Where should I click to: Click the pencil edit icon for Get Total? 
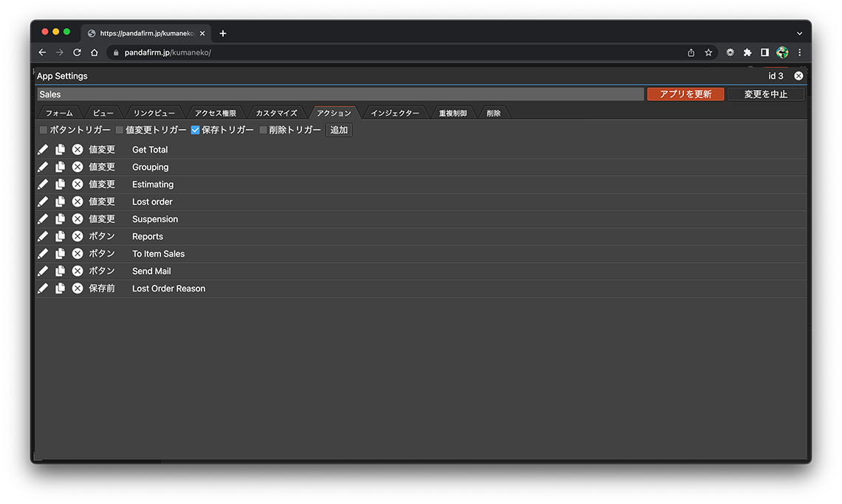43,150
